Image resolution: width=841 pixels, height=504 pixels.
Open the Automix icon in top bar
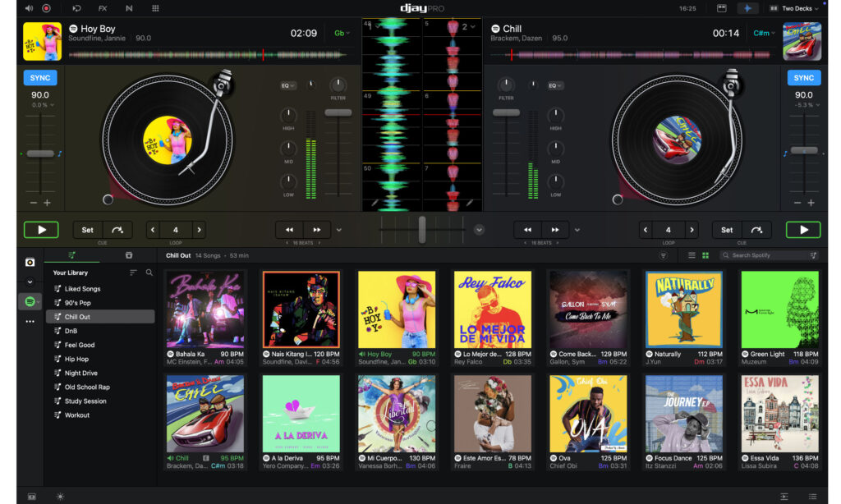pyautogui.click(x=76, y=8)
